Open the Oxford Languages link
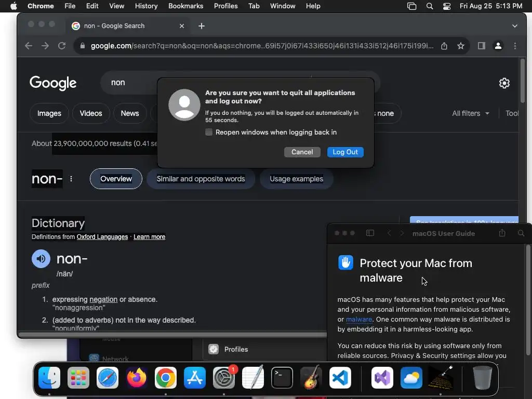This screenshot has height=399, width=532. coord(102,237)
